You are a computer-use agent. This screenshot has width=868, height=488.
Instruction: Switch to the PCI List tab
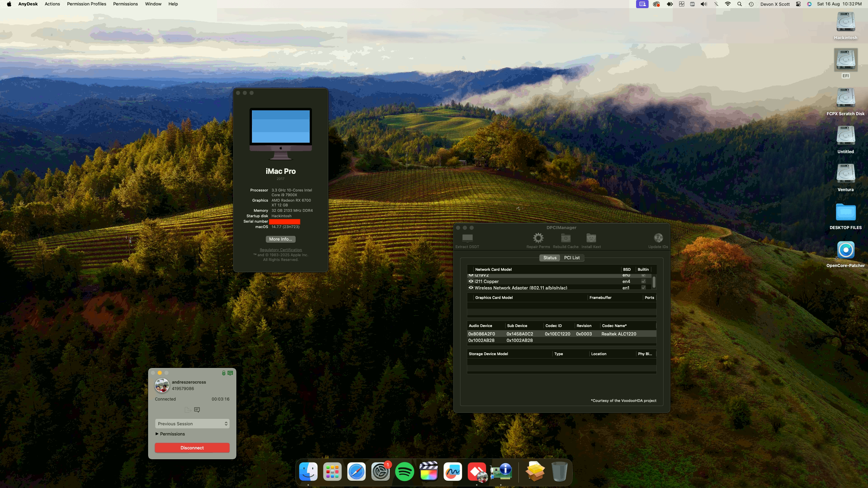pos(572,258)
